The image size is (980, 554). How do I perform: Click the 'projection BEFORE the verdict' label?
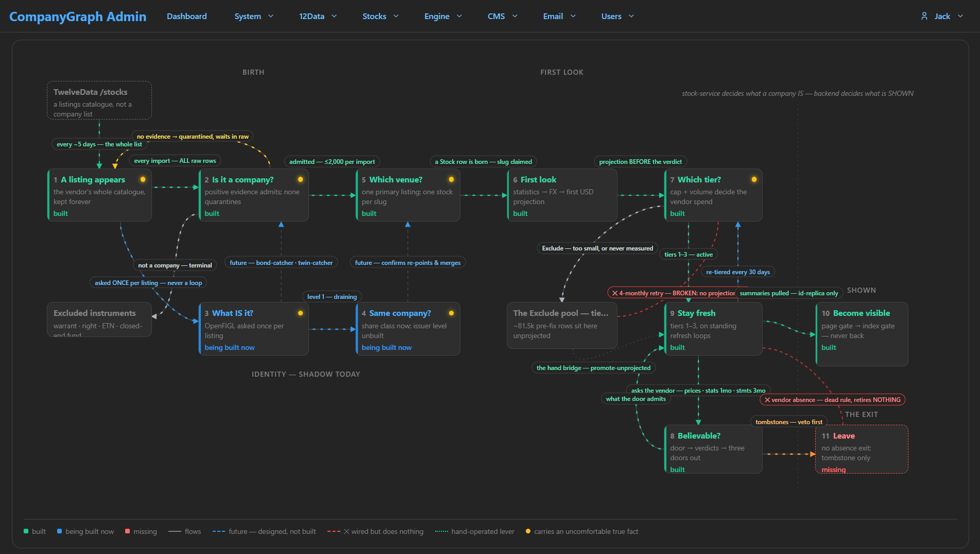[x=641, y=162]
